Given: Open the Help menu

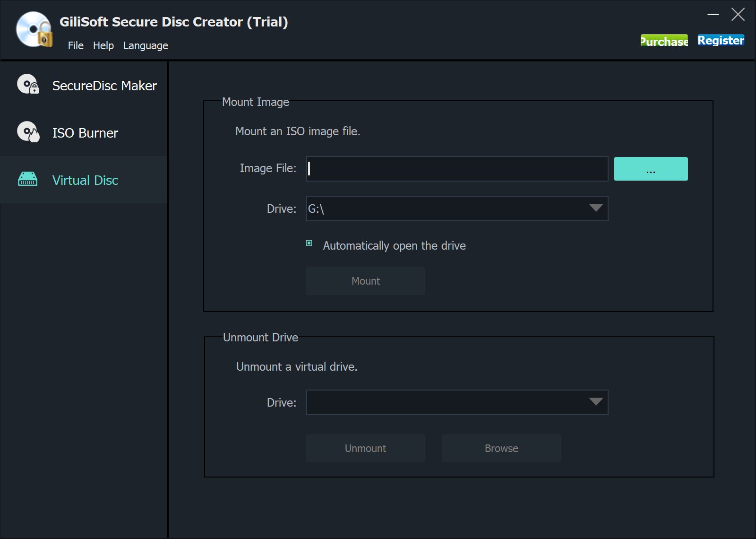Looking at the screenshot, I should pos(103,46).
